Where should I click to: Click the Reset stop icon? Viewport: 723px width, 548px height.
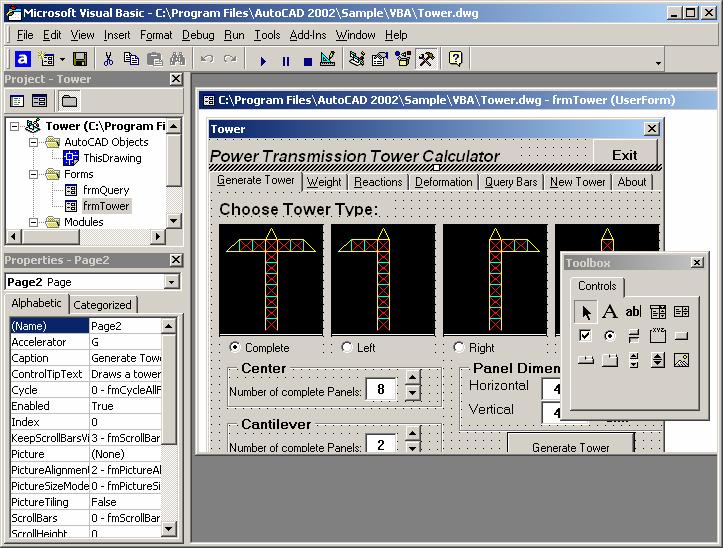(308, 61)
